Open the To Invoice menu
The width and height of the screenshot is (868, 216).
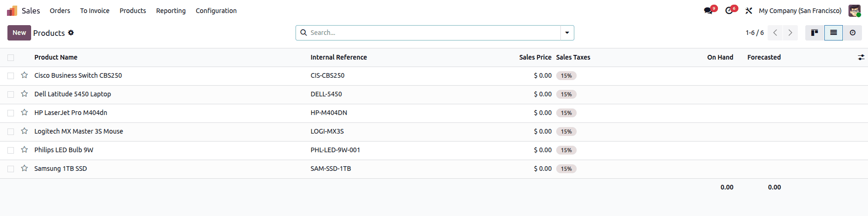tap(95, 11)
